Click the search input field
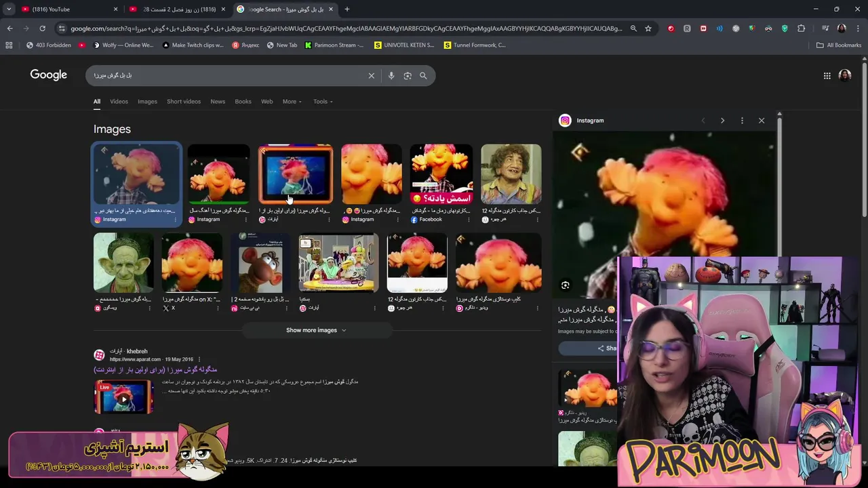 coord(227,76)
